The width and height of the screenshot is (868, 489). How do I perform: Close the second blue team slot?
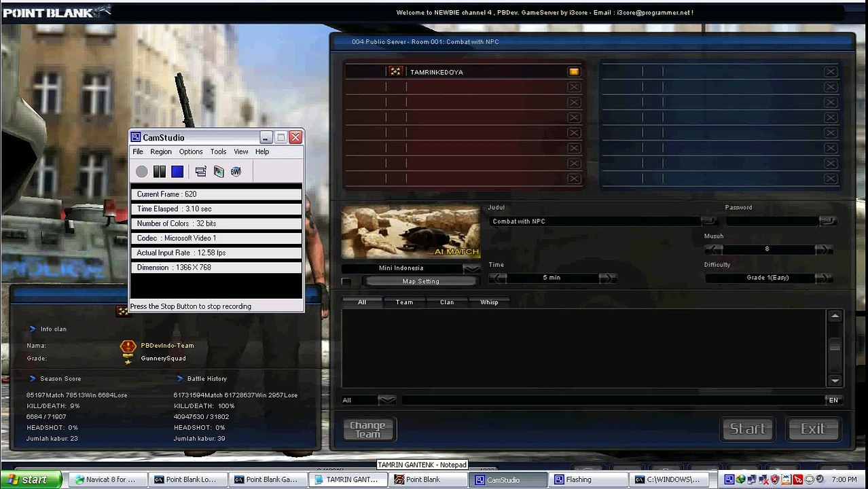(831, 87)
